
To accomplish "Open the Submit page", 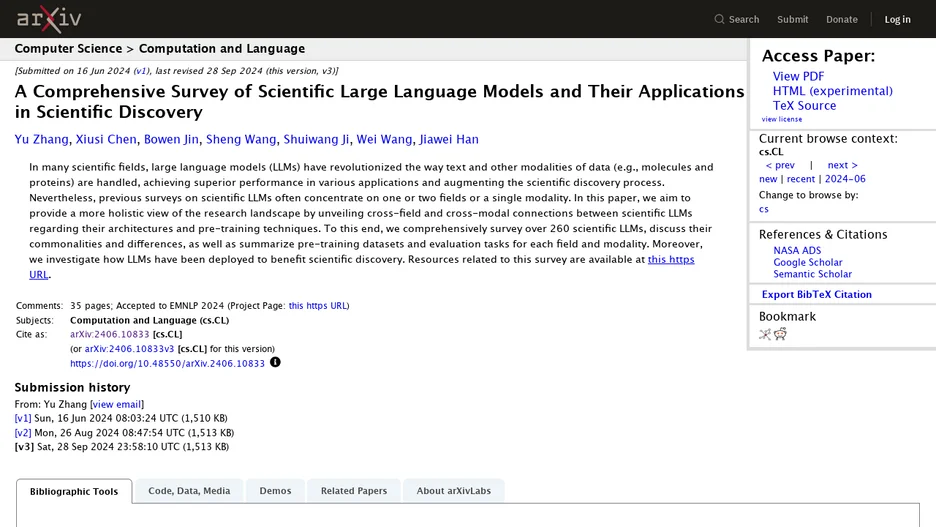I will pos(792,19).
